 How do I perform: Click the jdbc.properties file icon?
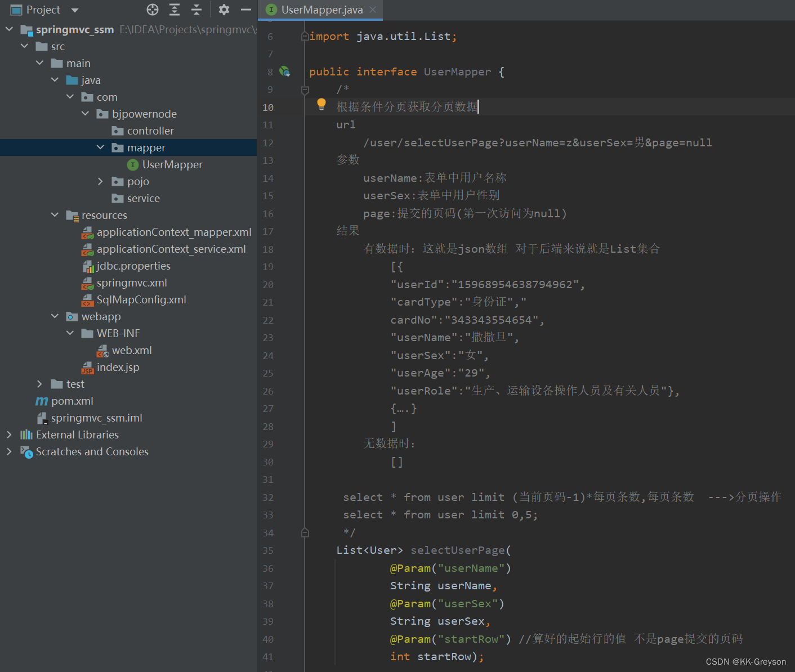tap(88, 266)
